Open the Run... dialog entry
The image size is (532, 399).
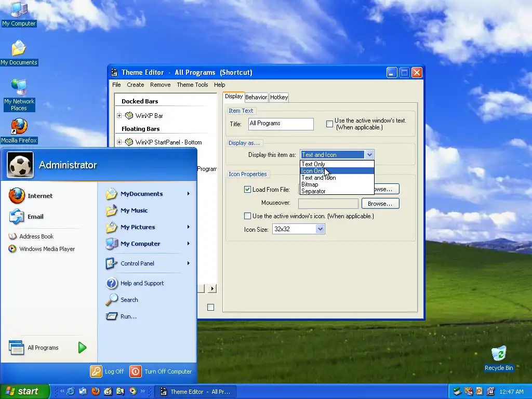(x=122, y=316)
